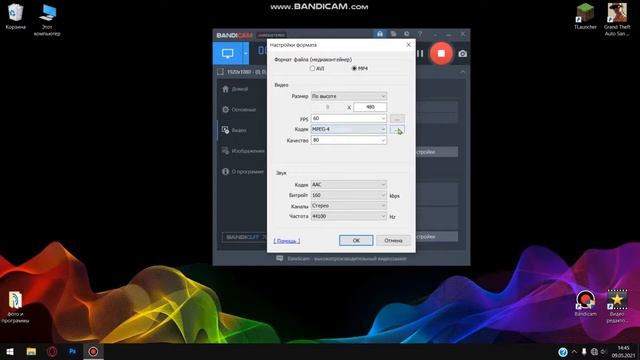Click the video height field showing 480
Viewport: 640px width, 360px height.
point(370,107)
